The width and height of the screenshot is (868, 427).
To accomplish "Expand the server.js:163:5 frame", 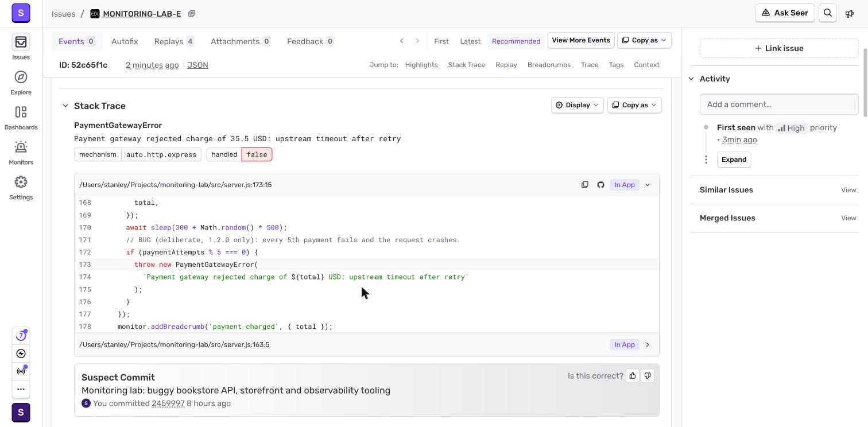I will [648, 345].
